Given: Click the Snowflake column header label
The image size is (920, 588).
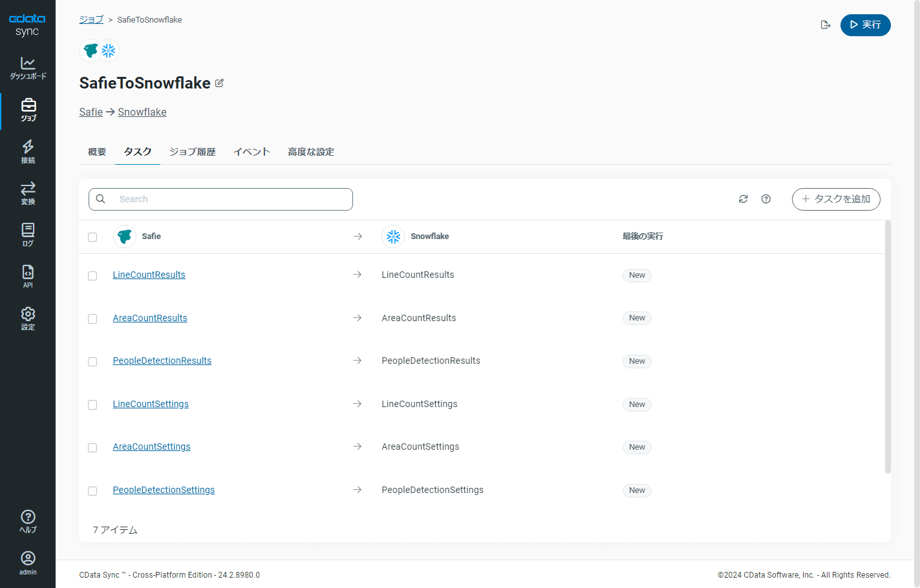Looking at the screenshot, I should point(430,236).
